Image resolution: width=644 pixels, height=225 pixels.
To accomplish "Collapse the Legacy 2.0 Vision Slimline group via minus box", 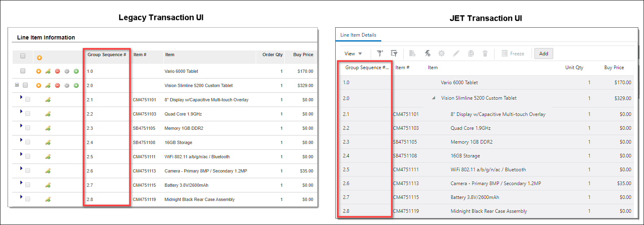I will [17, 85].
